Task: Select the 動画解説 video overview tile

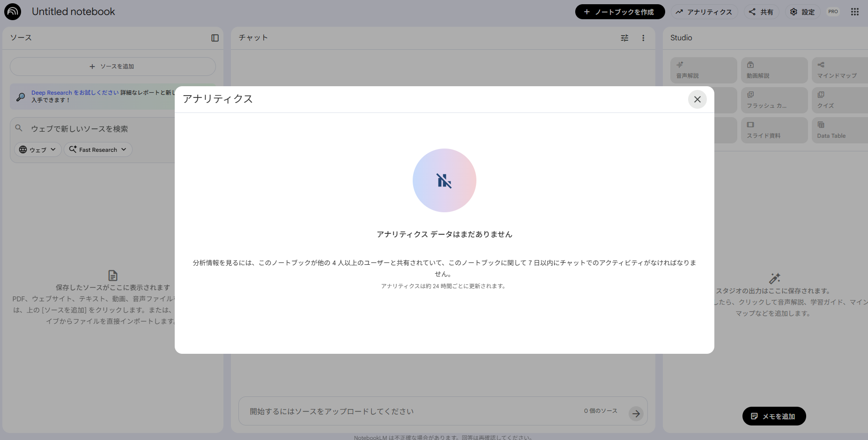Action: [x=774, y=70]
